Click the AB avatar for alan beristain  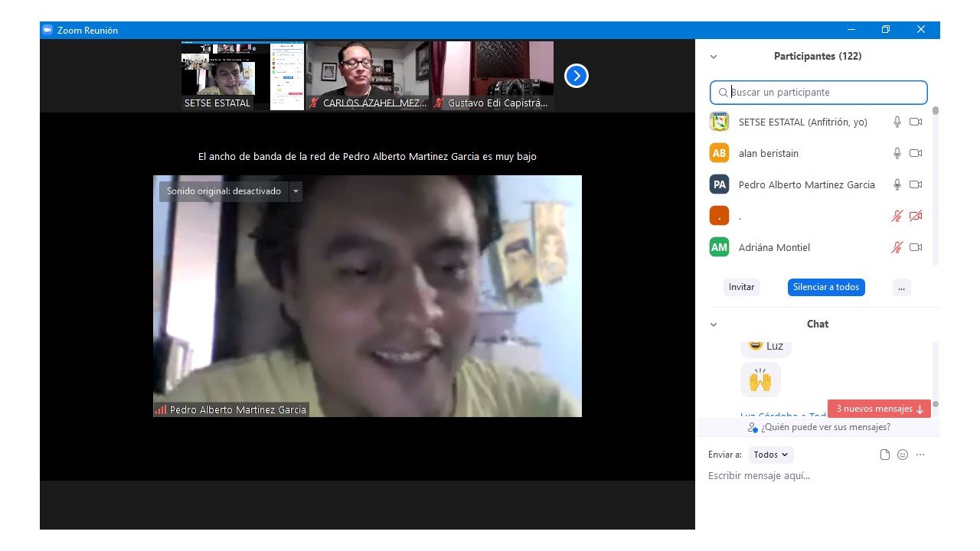[719, 153]
